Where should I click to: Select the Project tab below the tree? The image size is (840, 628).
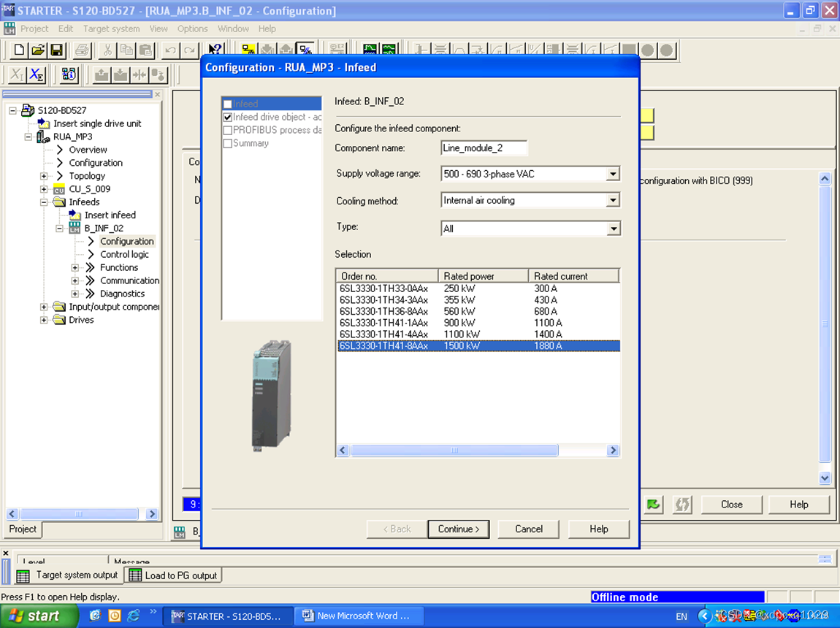[x=23, y=529]
